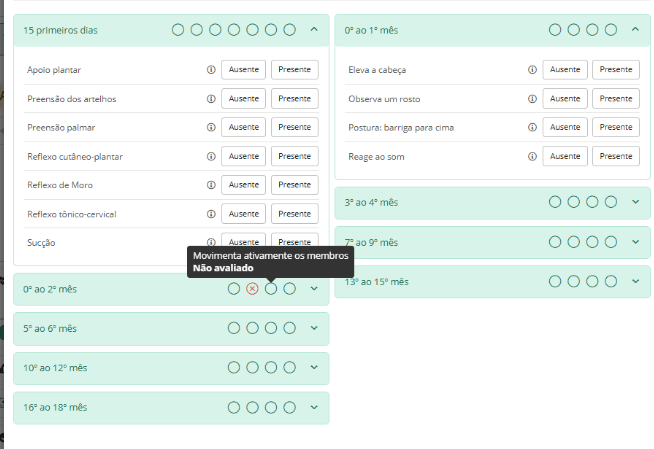Open info icon for Preensão palmar

(x=211, y=128)
